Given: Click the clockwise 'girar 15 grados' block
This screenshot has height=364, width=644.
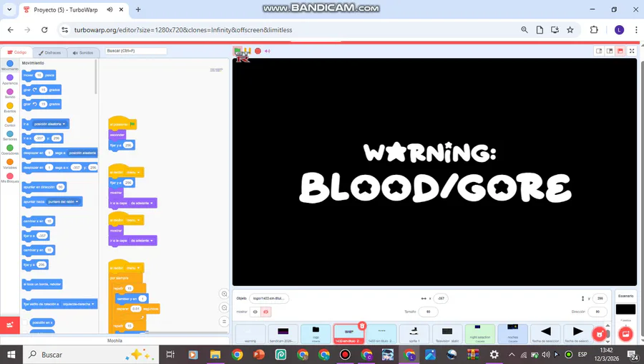Looking at the screenshot, I should (x=42, y=90).
